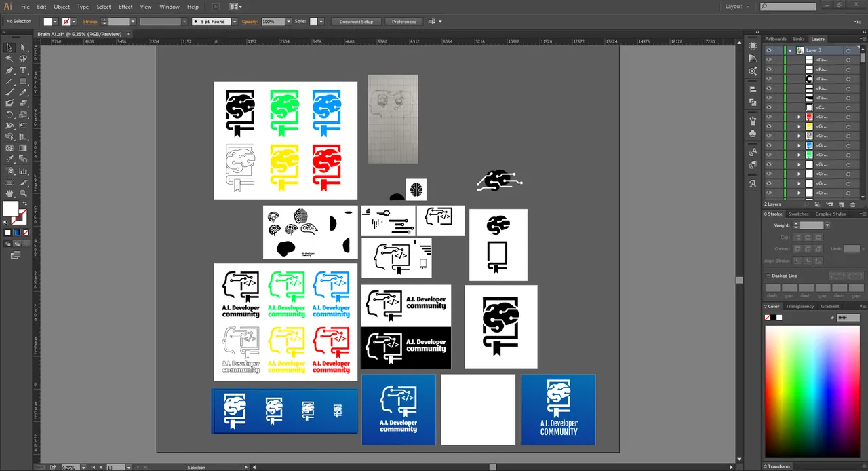Pick a color from Color spectrum
This screenshot has height=471, width=868.
click(812, 392)
